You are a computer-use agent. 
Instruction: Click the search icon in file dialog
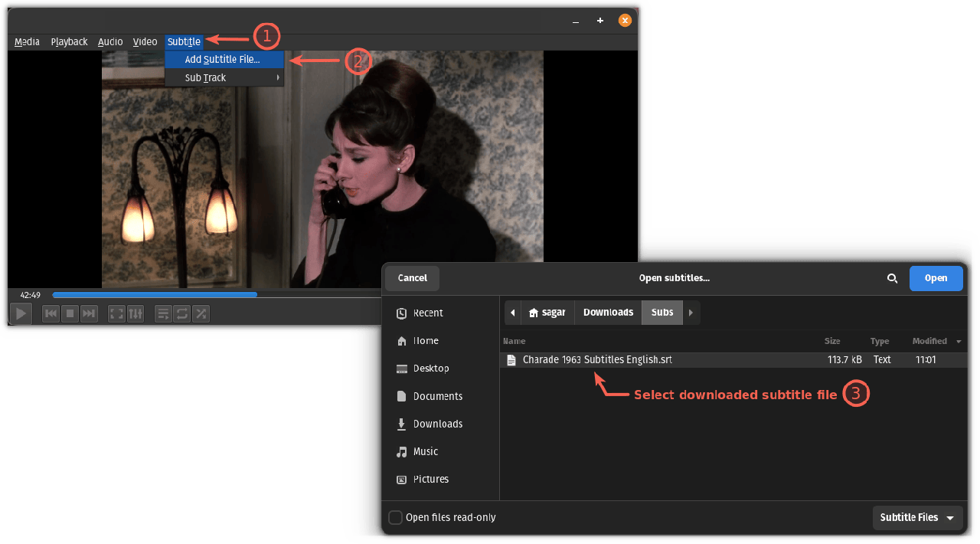[892, 279]
